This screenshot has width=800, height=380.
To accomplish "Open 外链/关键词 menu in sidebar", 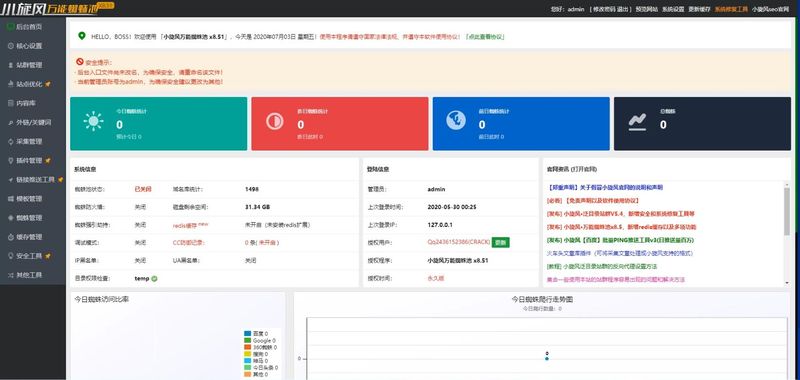I will click(33, 122).
